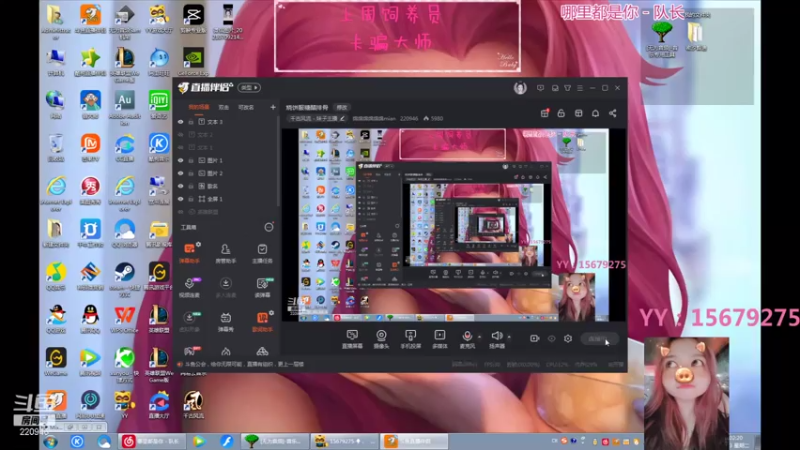Add a new scene with plus icon
Viewport: 800px width, 450px height.
tap(273, 107)
